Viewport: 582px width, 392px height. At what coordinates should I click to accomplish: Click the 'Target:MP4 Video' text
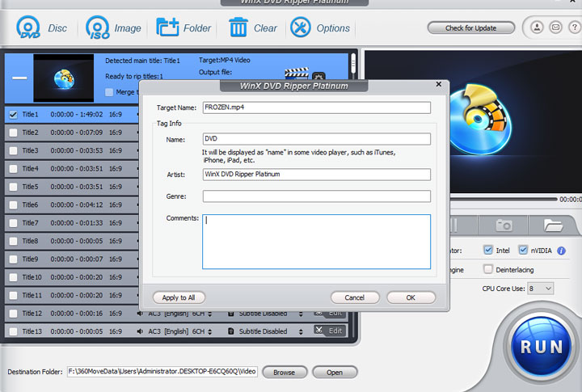[225, 60]
